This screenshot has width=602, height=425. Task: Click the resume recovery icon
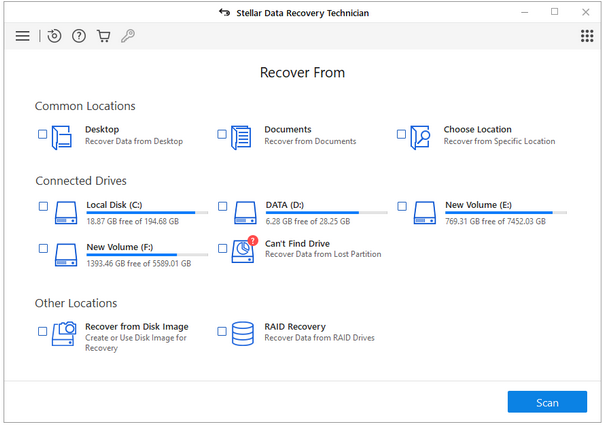(54, 36)
